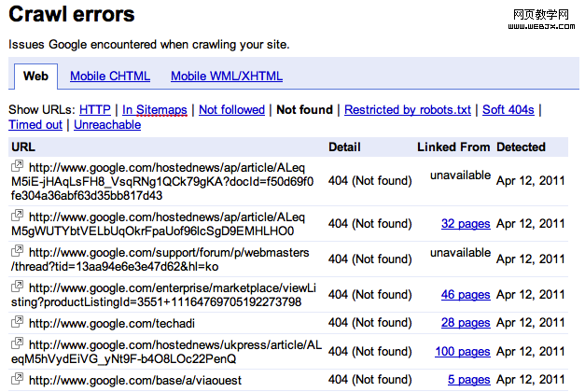Open the 46 pages linked-from link

click(466, 295)
